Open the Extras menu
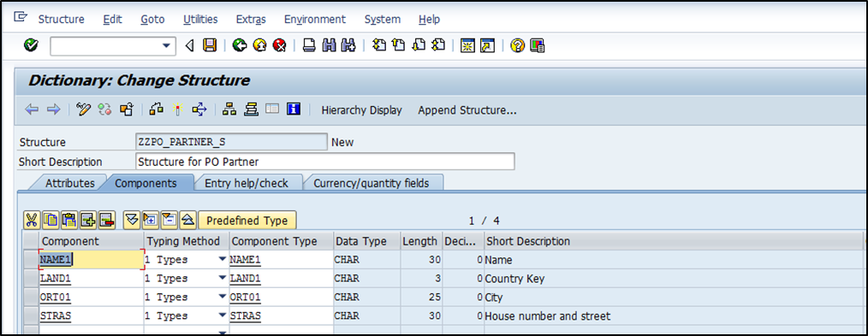This screenshot has height=336, width=868. click(x=251, y=19)
